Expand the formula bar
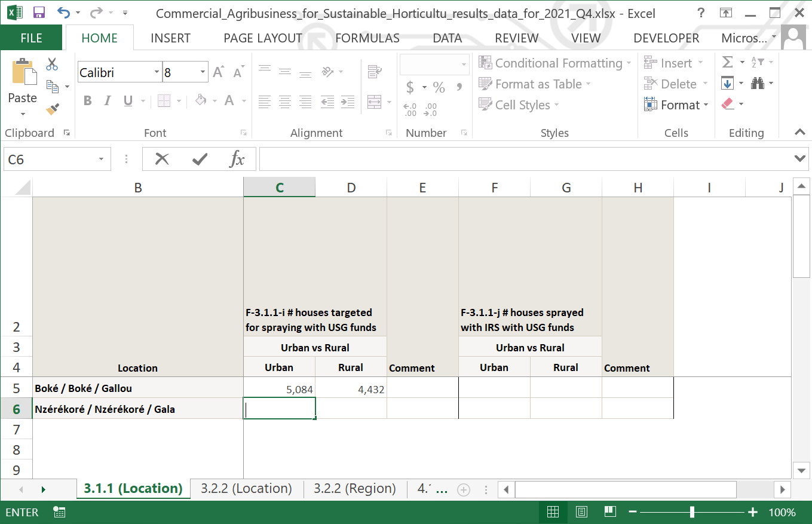This screenshot has height=524, width=812. pos(801,158)
